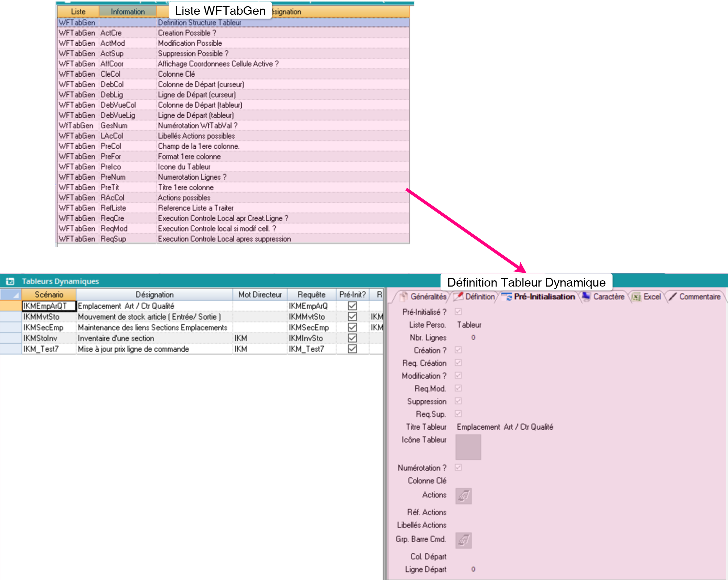Click the Grp. Barre Cmd. icon button
This screenshot has height=580, width=728.
(463, 540)
